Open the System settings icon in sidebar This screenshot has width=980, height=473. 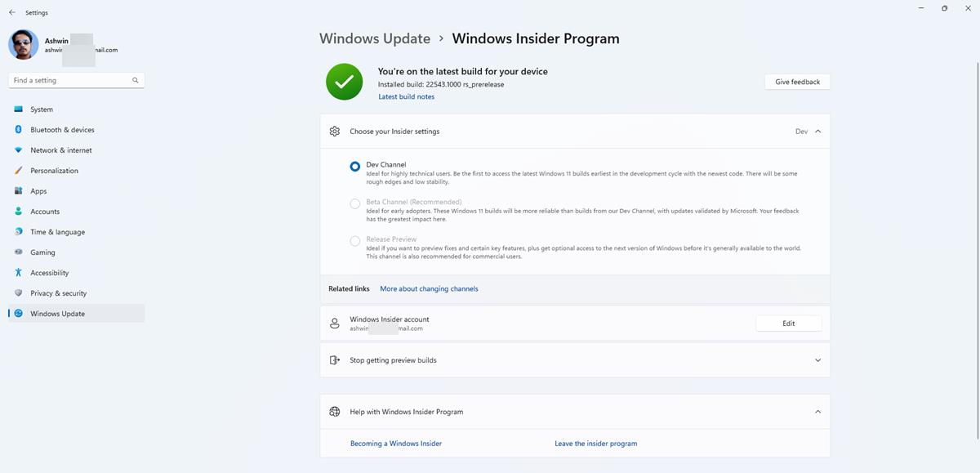[x=18, y=109]
